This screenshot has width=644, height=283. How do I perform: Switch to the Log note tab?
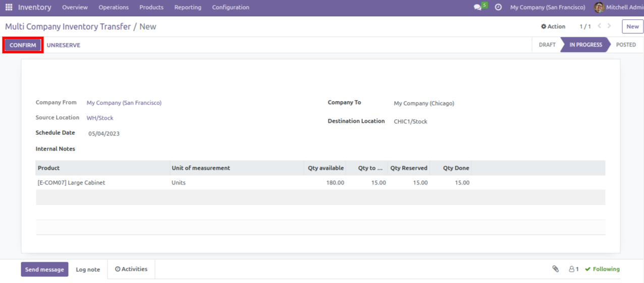[x=88, y=270]
